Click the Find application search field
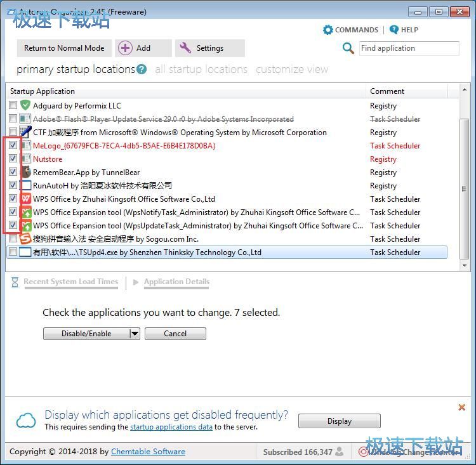Screen dimensions: 476x465 click(x=409, y=48)
